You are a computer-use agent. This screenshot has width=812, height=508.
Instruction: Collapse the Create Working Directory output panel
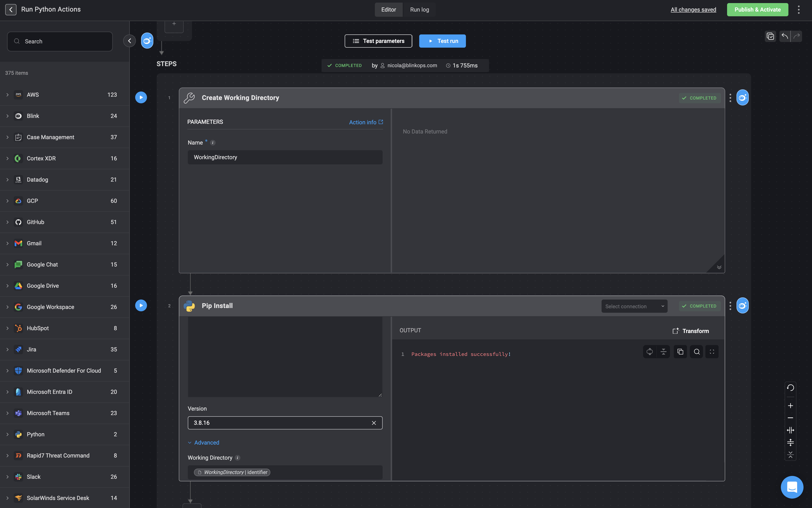click(719, 267)
